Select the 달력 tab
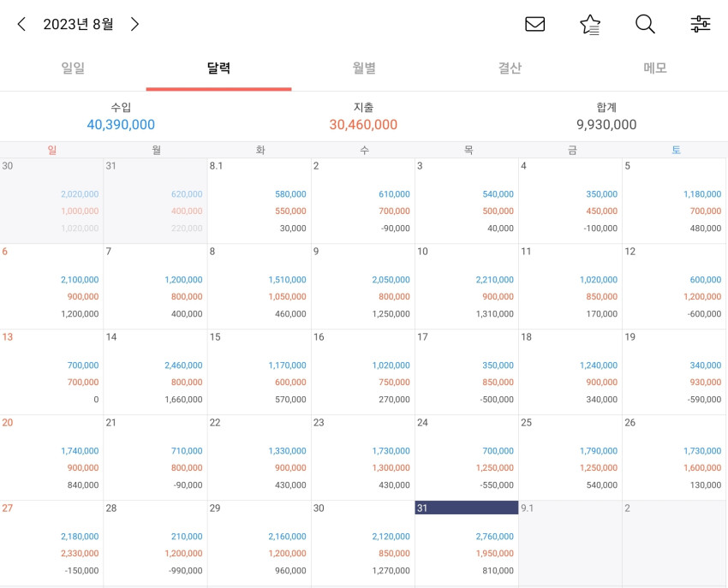 pyautogui.click(x=218, y=68)
